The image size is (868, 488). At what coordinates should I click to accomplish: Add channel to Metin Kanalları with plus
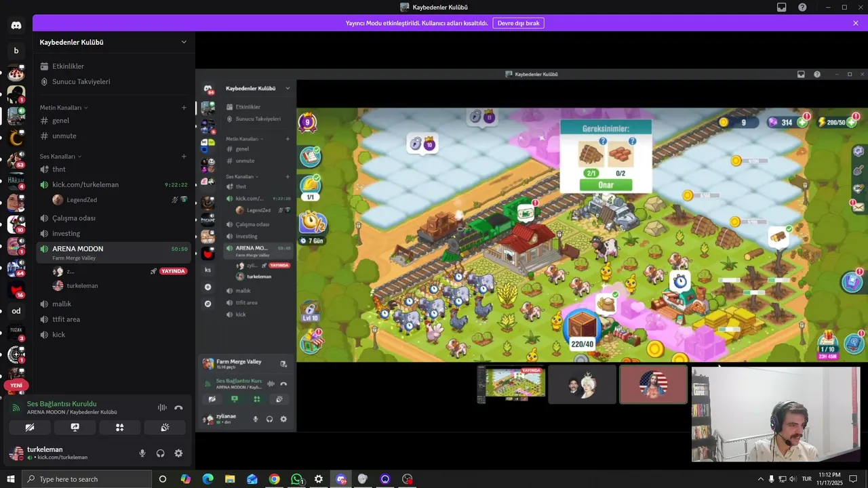pos(184,108)
